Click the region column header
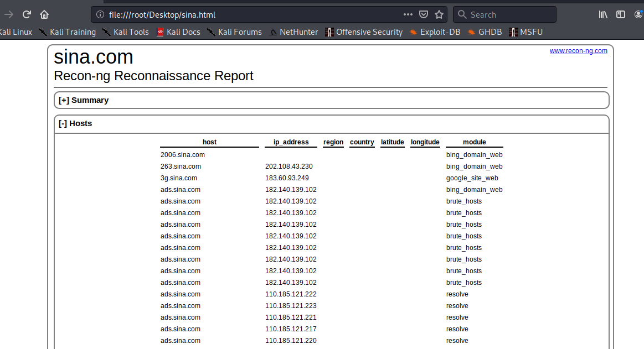 point(333,142)
